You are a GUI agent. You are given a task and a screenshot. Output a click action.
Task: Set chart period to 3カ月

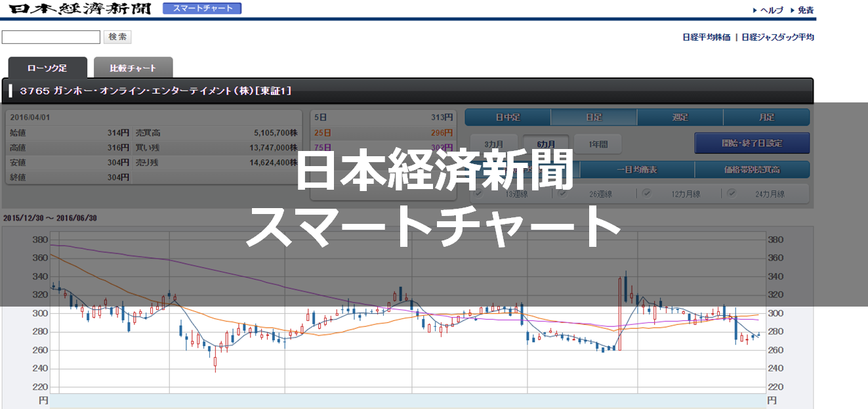point(494,142)
